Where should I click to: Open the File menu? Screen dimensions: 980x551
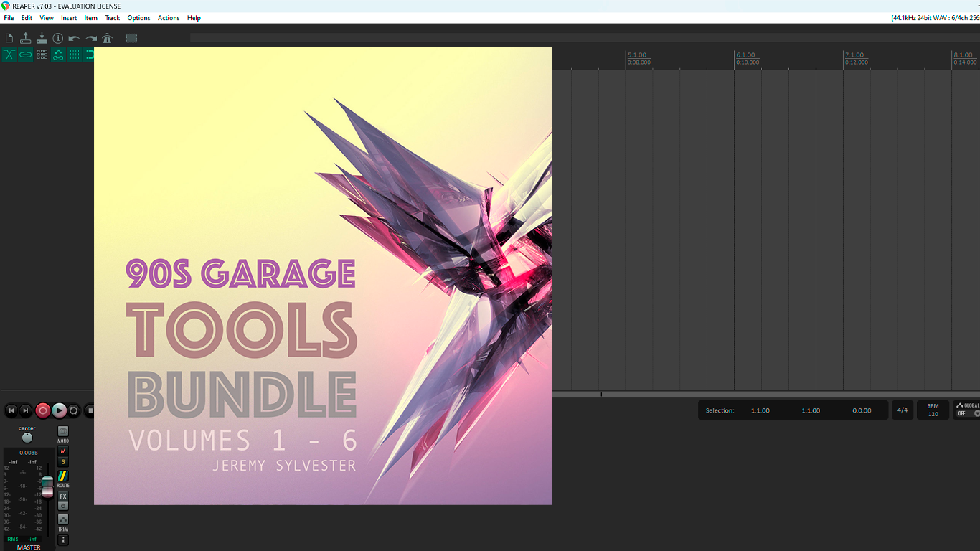click(9, 18)
